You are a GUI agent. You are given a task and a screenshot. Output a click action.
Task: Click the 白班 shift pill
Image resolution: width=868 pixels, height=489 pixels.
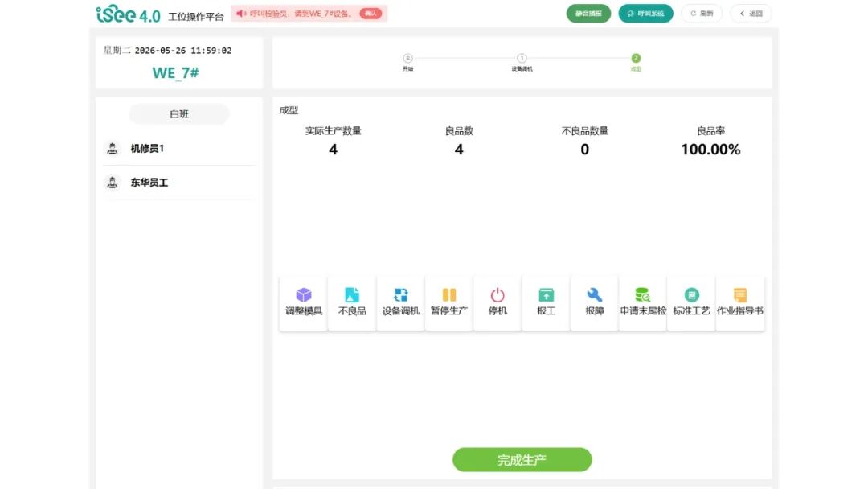(x=178, y=114)
